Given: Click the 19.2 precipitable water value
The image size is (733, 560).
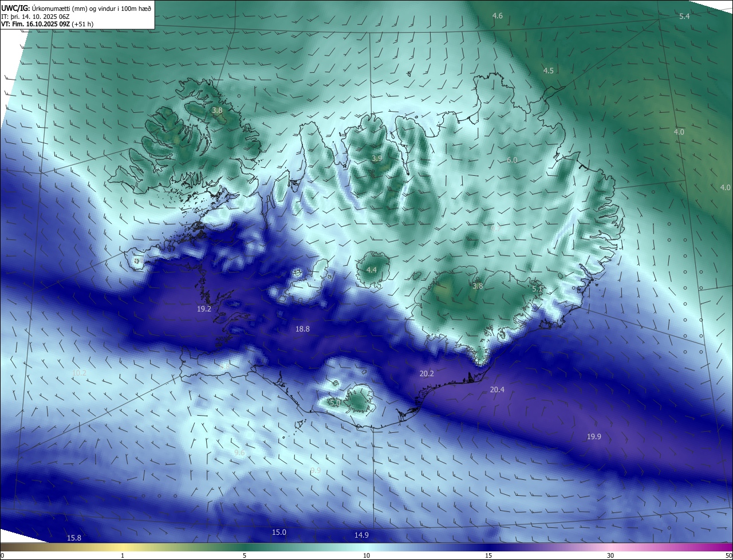Looking at the screenshot, I should (x=204, y=309).
